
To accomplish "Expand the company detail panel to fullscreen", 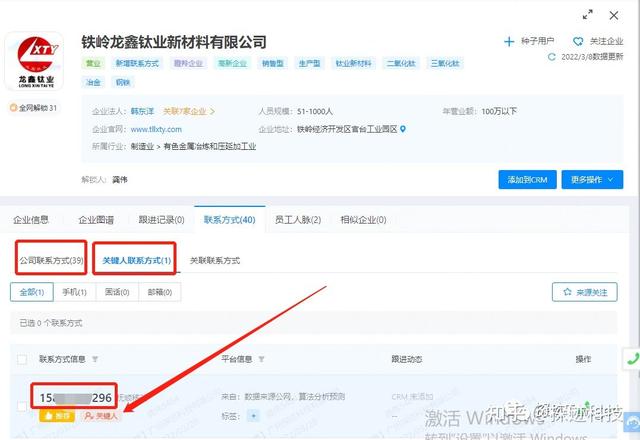I will click(x=587, y=16).
